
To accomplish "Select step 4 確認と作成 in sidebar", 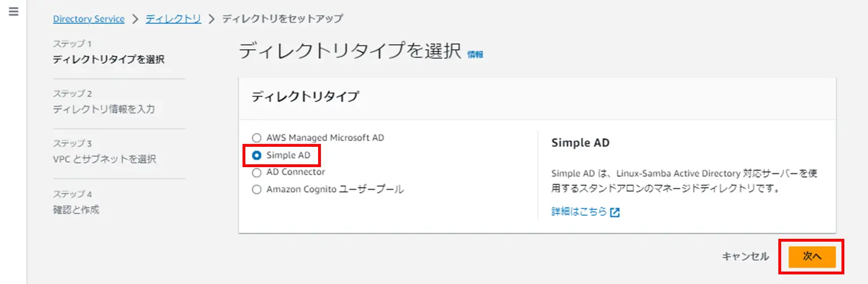I will pos(76,210).
